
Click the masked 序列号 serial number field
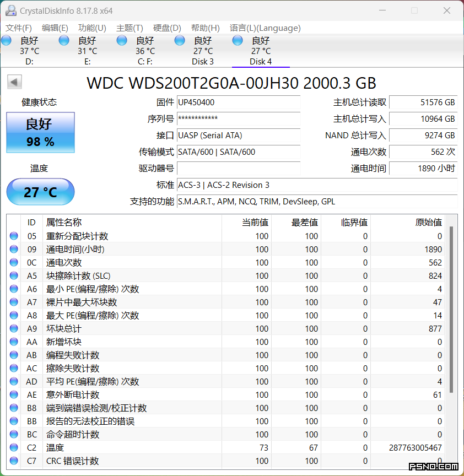pos(239,118)
